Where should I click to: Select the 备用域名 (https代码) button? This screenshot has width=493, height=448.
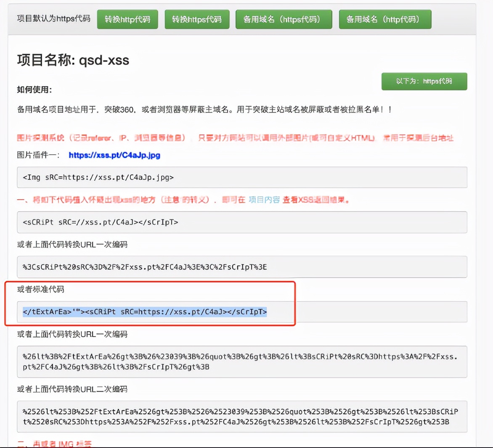(x=284, y=19)
